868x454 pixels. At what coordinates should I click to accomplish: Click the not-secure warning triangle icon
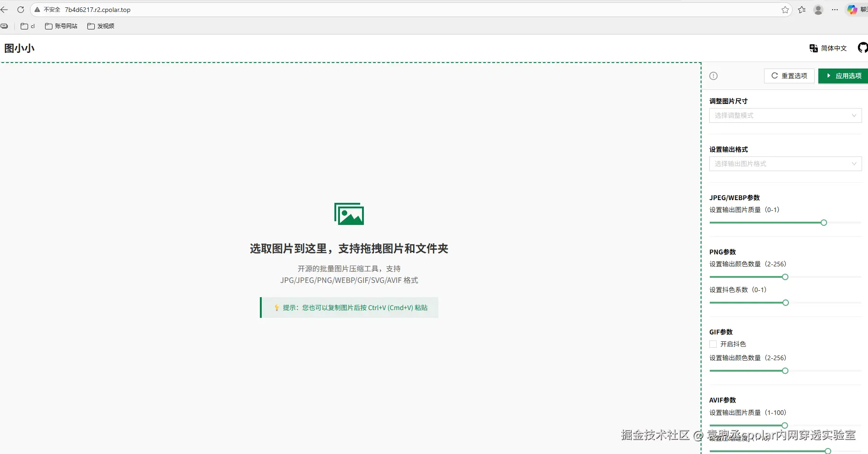(37, 10)
